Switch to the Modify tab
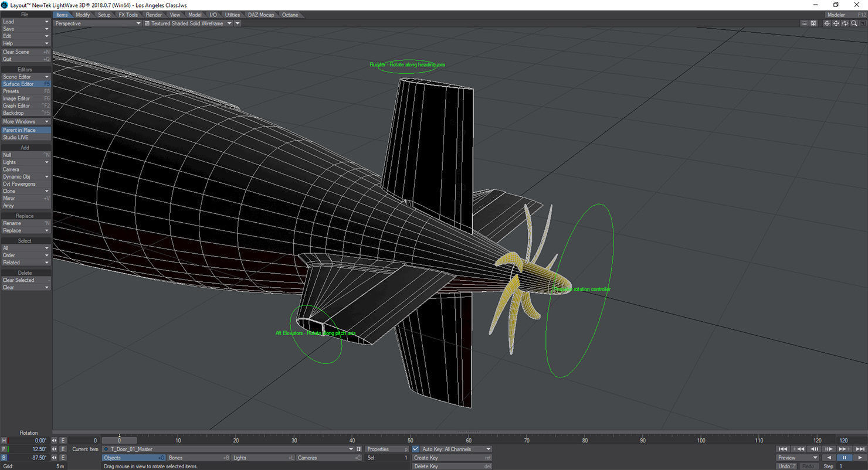This screenshot has height=470, width=868. pos(83,15)
